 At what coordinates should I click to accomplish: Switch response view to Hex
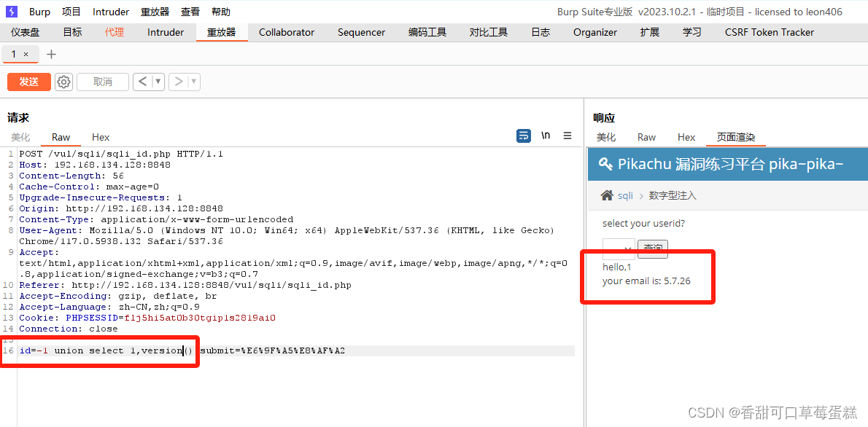point(686,137)
